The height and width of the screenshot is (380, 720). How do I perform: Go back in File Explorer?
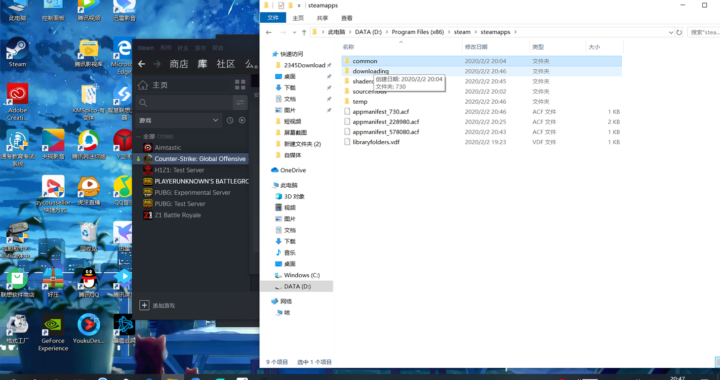pyautogui.click(x=269, y=32)
